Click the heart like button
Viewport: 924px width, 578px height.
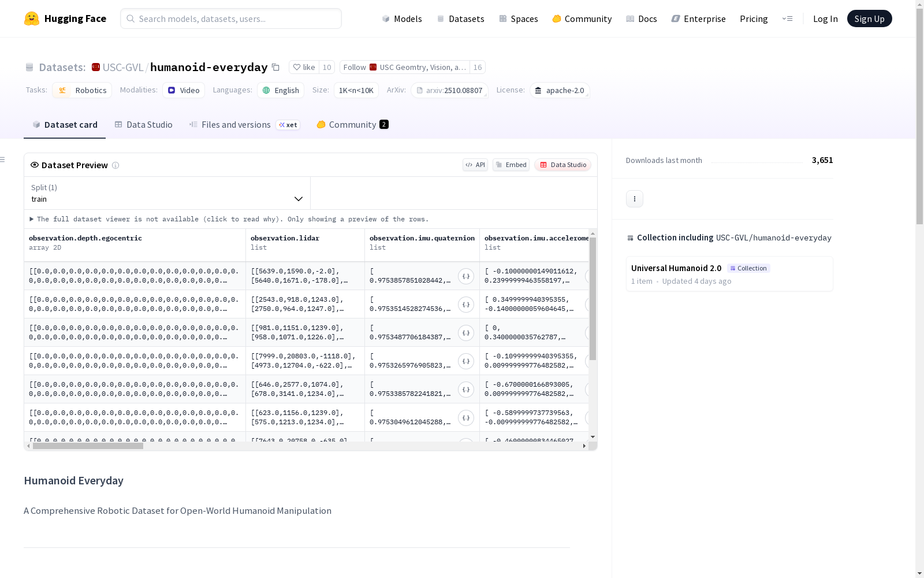[x=304, y=68]
